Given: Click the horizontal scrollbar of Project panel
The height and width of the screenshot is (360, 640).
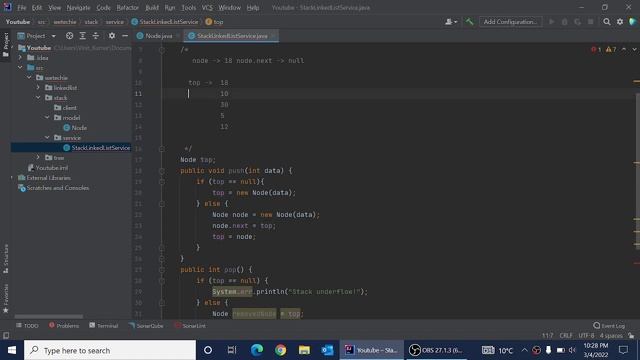Looking at the screenshot, I should pos(49,316).
